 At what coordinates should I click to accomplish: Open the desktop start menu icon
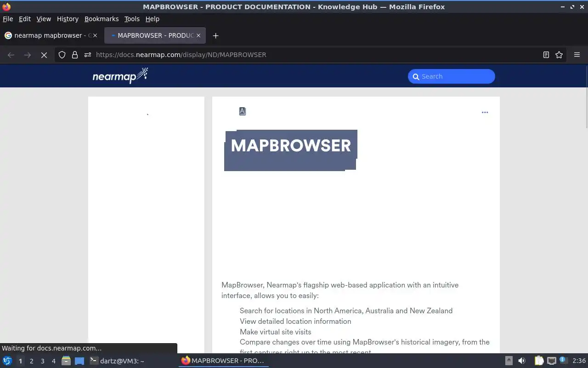click(x=7, y=361)
